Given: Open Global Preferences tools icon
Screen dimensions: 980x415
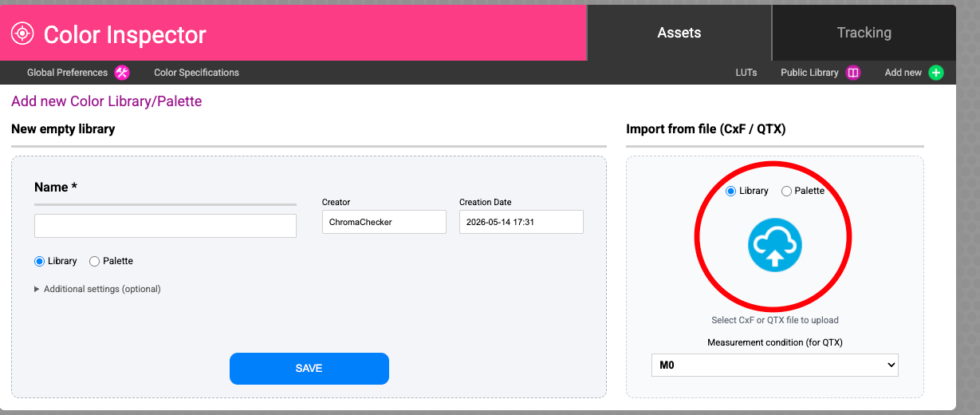Looking at the screenshot, I should (x=122, y=73).
